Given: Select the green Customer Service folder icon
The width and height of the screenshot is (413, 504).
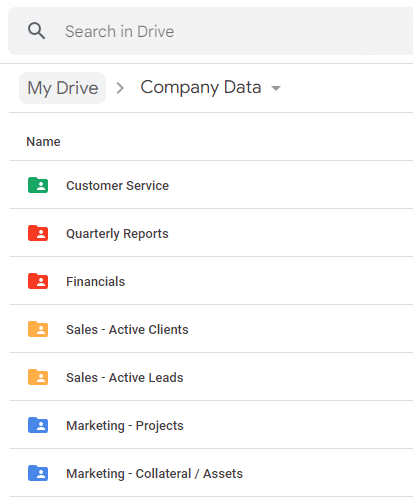Looking at the screenshot, I should pyautogui.click(x=38, y=185).
